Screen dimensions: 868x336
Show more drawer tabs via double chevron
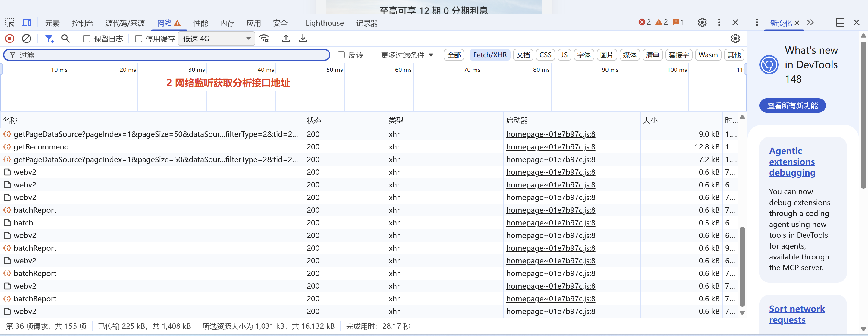(810, 23)
